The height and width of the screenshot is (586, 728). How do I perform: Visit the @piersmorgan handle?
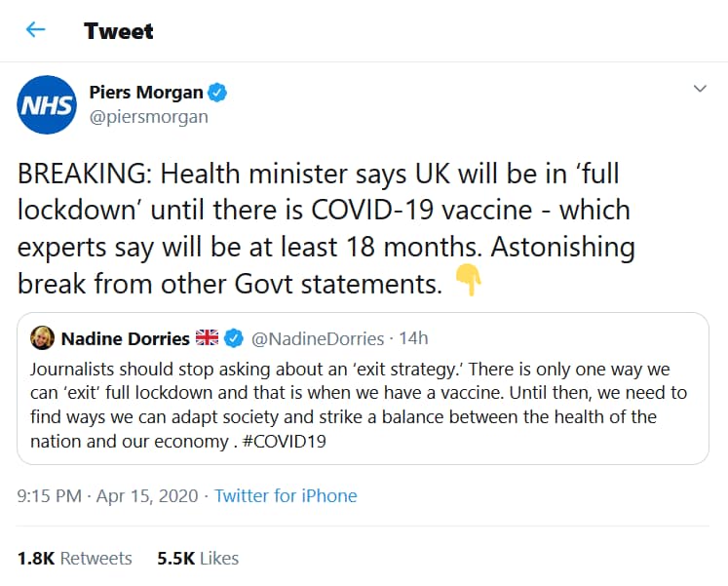[148, 117]
